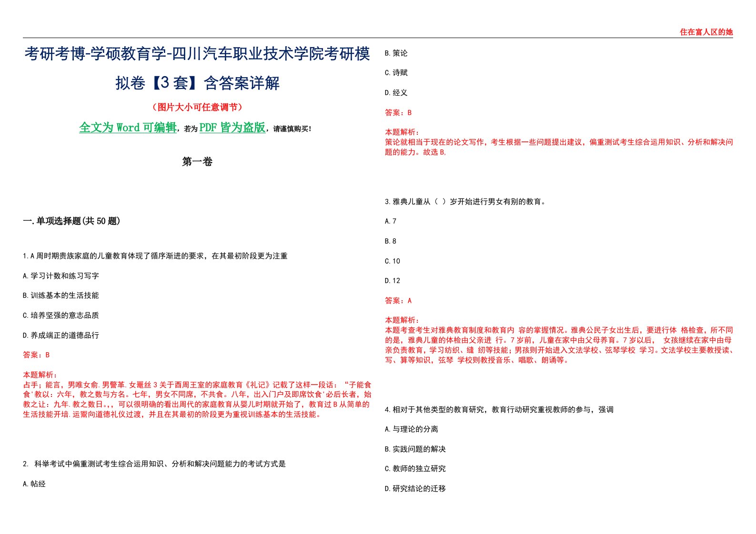
Task: Select option D.经义
Action: pyautogui.click(x=396, y=93)
